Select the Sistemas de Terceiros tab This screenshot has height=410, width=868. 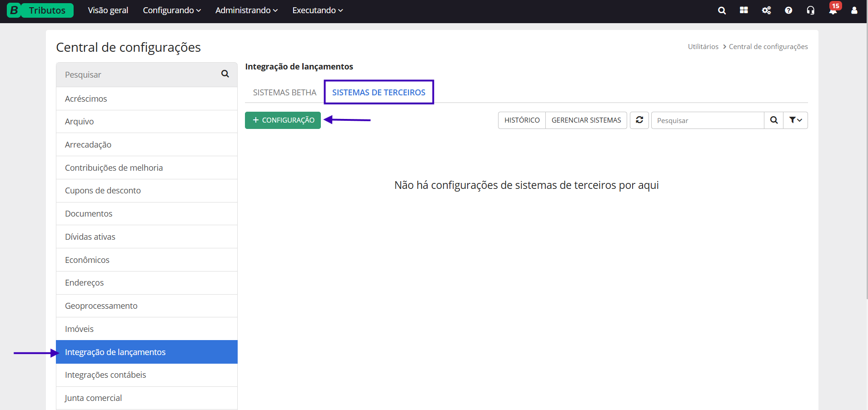[x=379, y=93]
